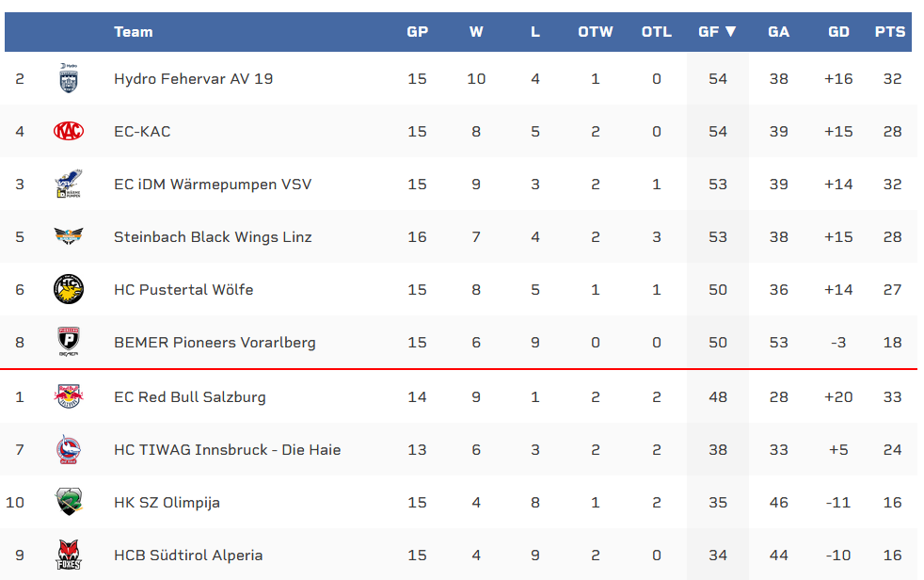This screenshot has height=580, width=924.
Task: Sort standings by PTS column header
Action: pyautogui.click(x=889, y=31)
